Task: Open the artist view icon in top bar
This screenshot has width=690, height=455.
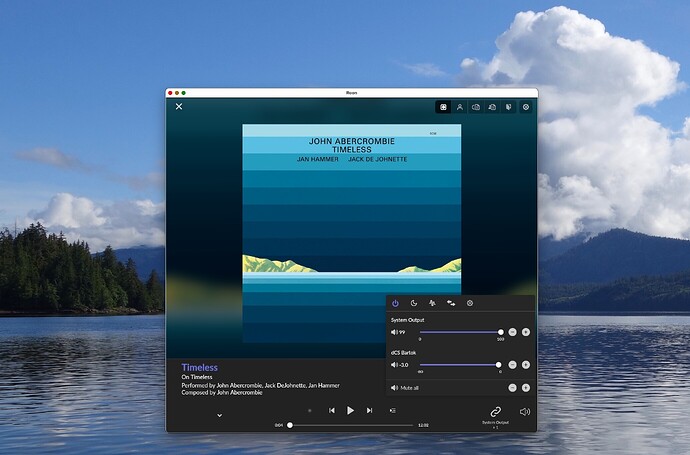Action: click(459, 107)
